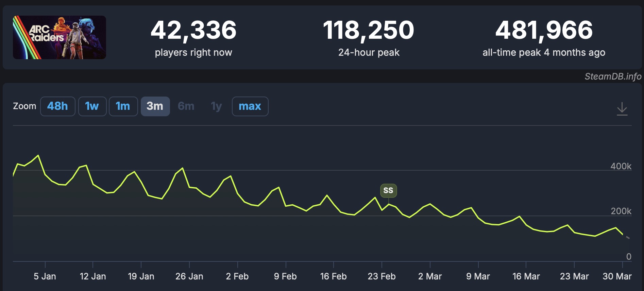Set chart zoom to 1w
The width and height of the screenshot is (644, 291).
(92, 106)
